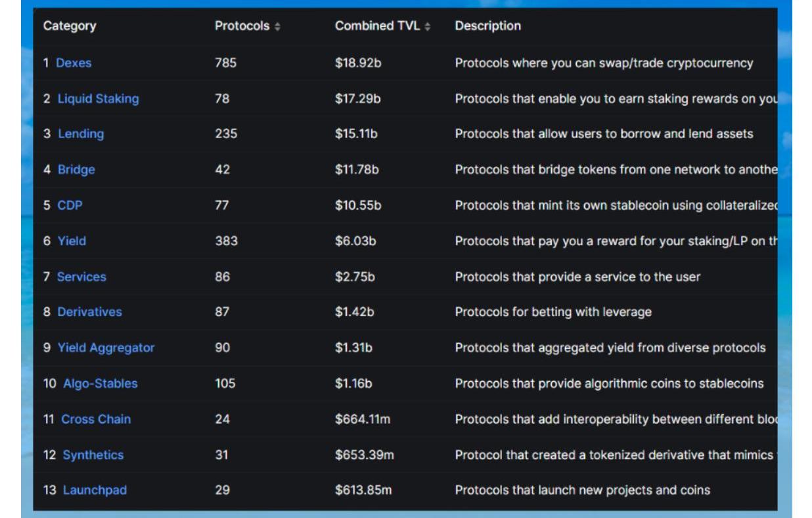The image size is (812, 518).
Task: Go to the Synthetics category
Action: tap(93, 455)
